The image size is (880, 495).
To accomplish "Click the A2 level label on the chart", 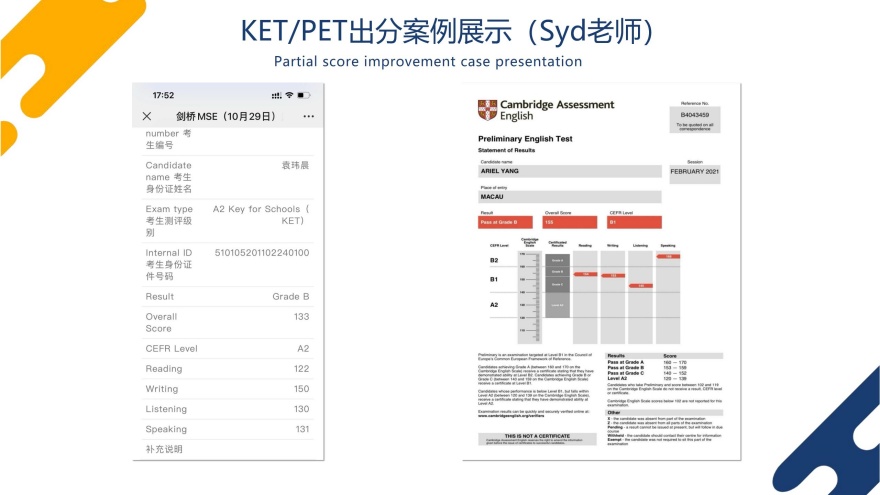I will [494, 305].
